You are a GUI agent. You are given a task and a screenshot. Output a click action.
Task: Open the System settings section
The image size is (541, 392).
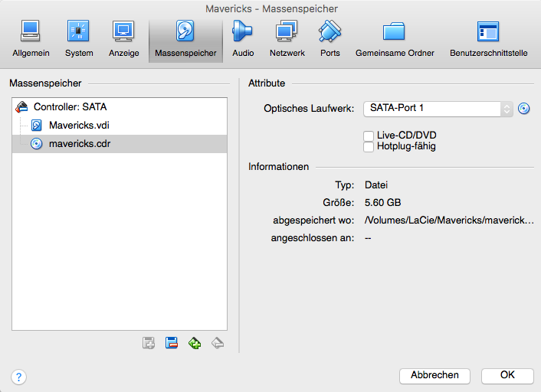click(78, 39)
